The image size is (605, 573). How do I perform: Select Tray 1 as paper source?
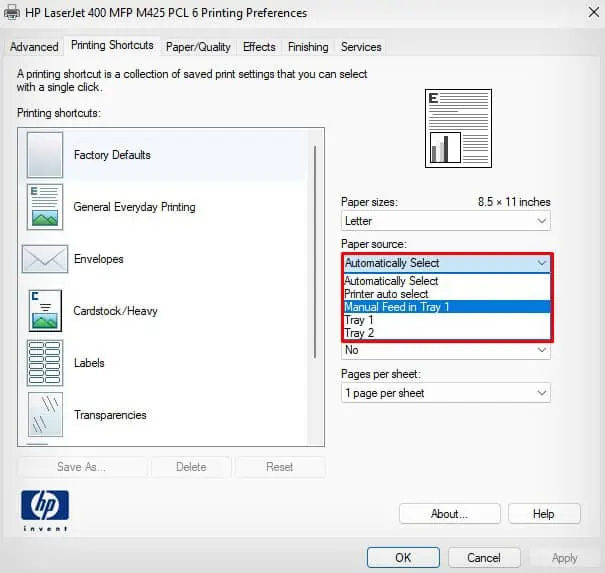tap(447, 320)
